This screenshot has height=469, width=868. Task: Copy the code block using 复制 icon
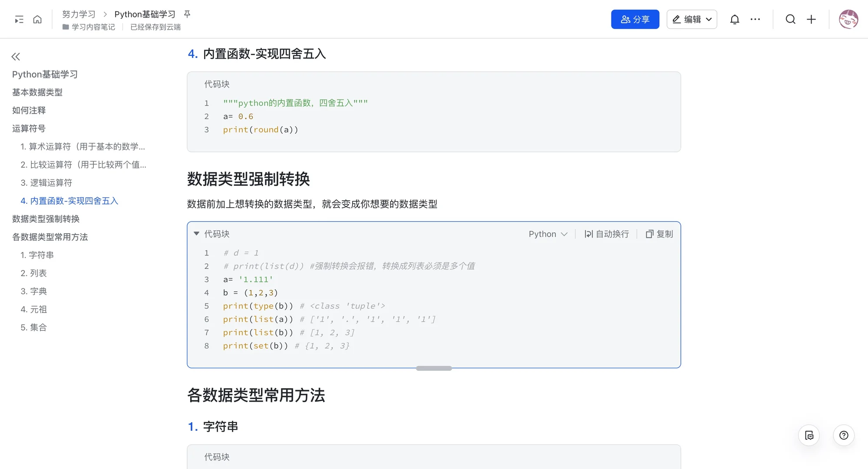[658, 234]
